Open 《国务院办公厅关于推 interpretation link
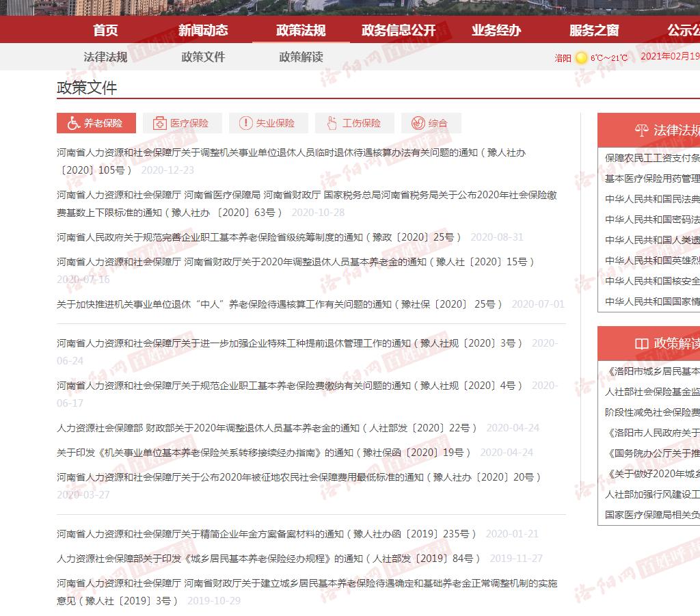700x616 pixels. [652, 453]
